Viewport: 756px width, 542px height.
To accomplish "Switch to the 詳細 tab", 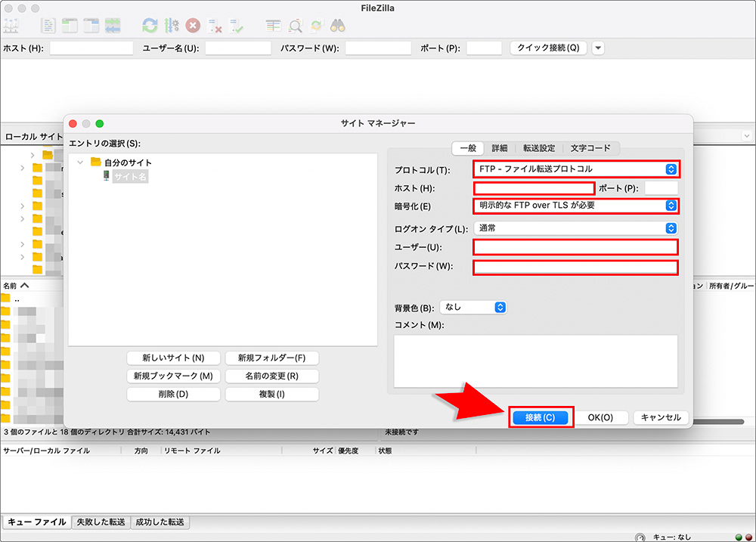I will (500, 148).
